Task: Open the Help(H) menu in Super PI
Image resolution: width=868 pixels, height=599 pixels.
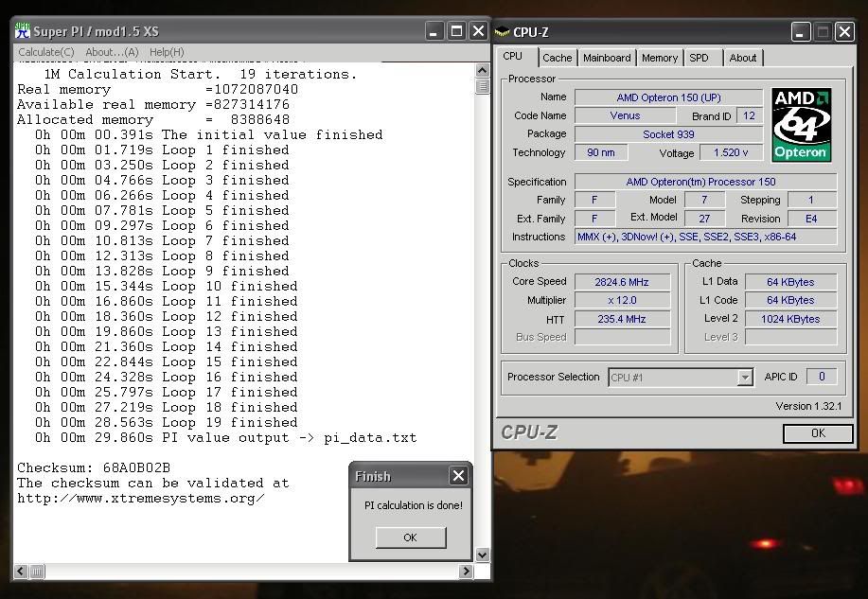Action: 167,52
